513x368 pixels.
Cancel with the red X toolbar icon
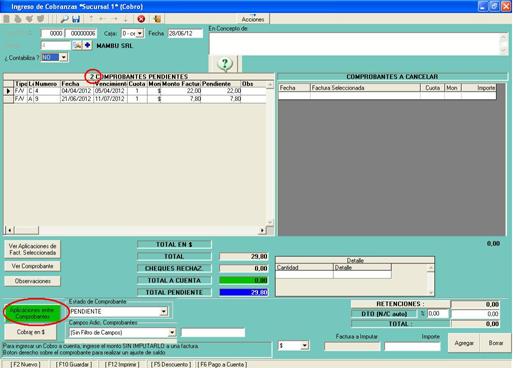[141, 19]
